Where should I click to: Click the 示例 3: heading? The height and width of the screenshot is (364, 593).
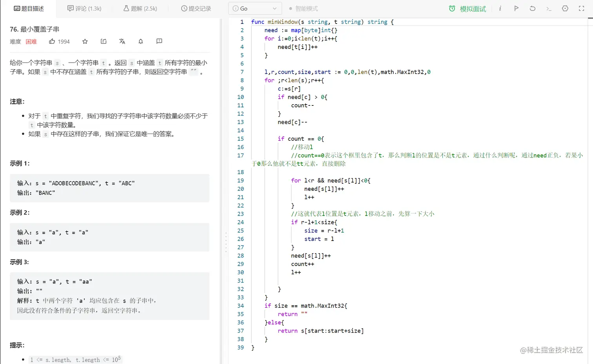(20, 262)
